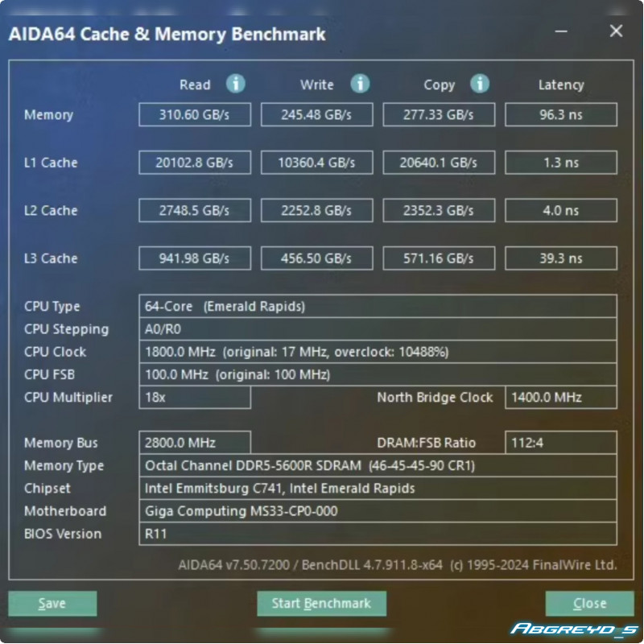Click the CPU Type field 64-Core Emerald Rapids
This screenshot has width=644, height=644.
coord(378,306)
